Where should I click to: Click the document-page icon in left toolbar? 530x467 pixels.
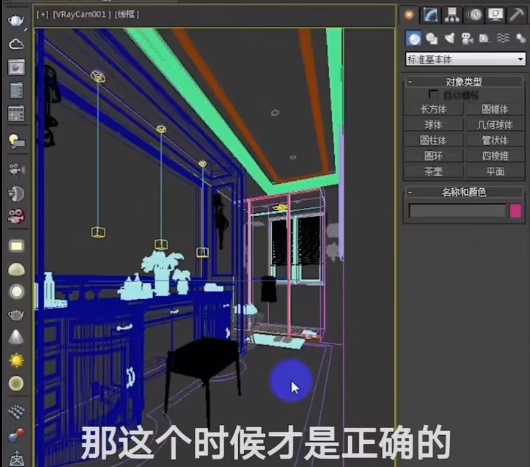[16, 90]
